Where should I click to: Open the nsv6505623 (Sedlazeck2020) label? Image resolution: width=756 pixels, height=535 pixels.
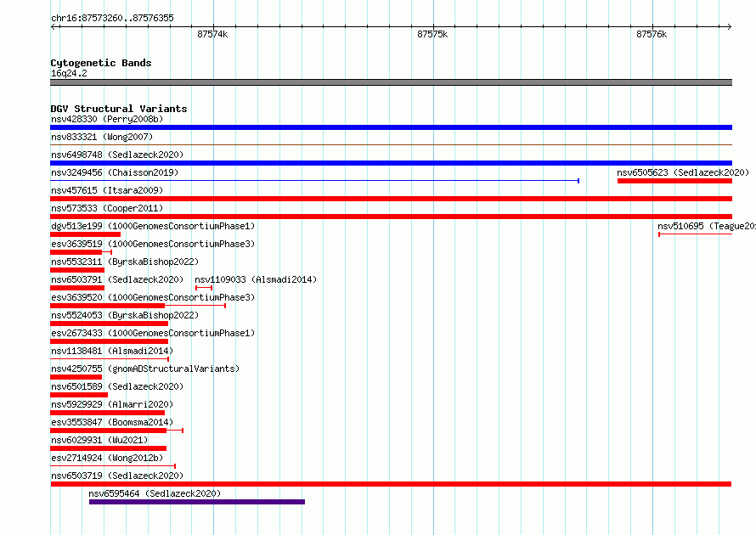(683, 172)
